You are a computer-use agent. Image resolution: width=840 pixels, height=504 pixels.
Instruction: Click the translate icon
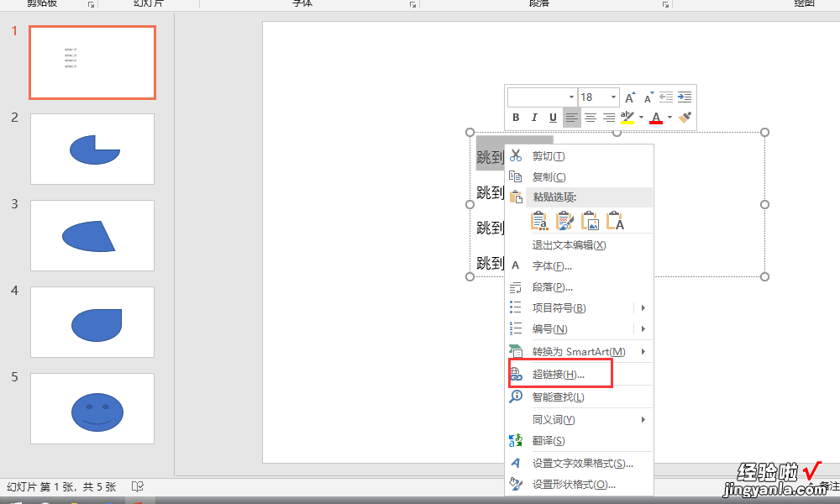[x=516, y=440]
